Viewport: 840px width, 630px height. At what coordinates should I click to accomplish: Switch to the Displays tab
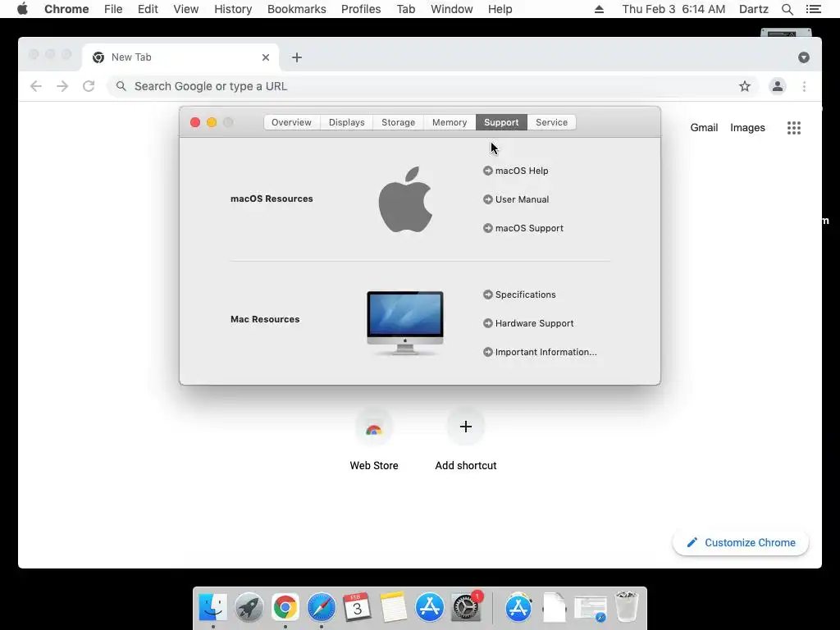tap(347, 122)
